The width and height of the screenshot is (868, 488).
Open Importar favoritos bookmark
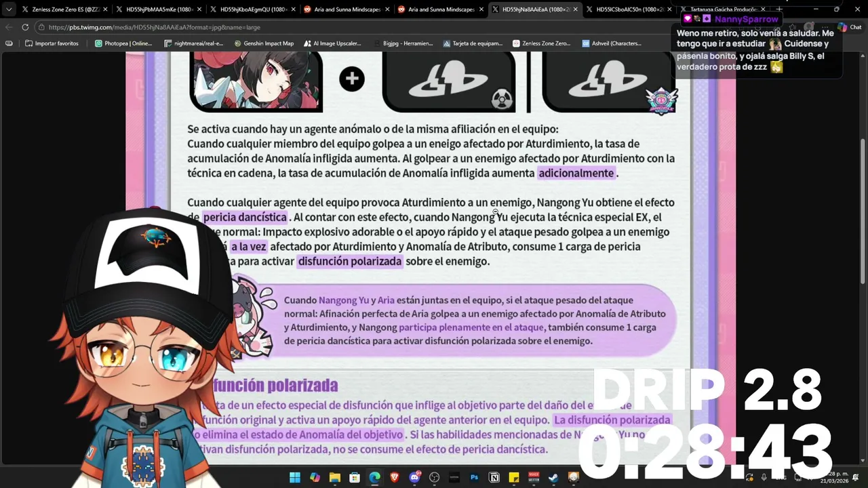tap(51, 43)
